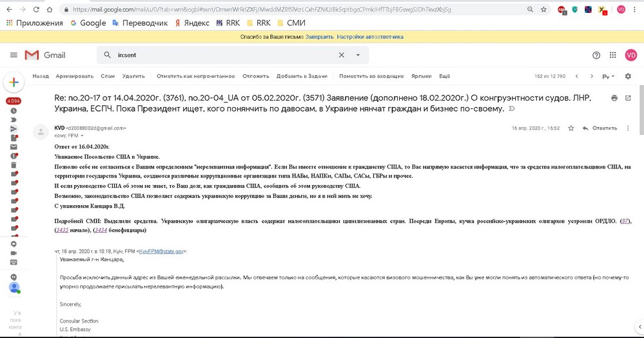Go to newer message with left chevron
644x338 pixels.
(x=577, y=76)
